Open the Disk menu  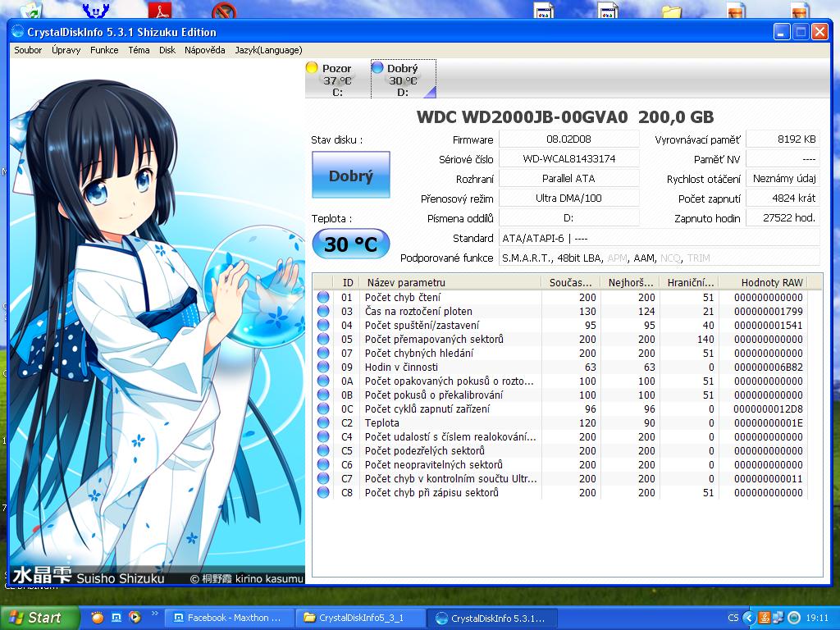coord(167,50)
